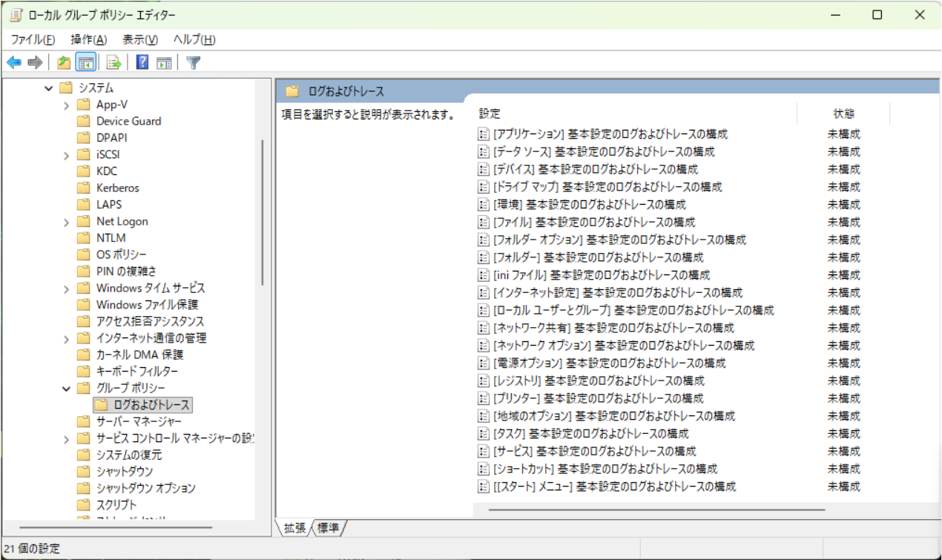Click the Export list toolbar icon
Image resolution: width=942 pixels, height=560 pixels.
point(113,63)
